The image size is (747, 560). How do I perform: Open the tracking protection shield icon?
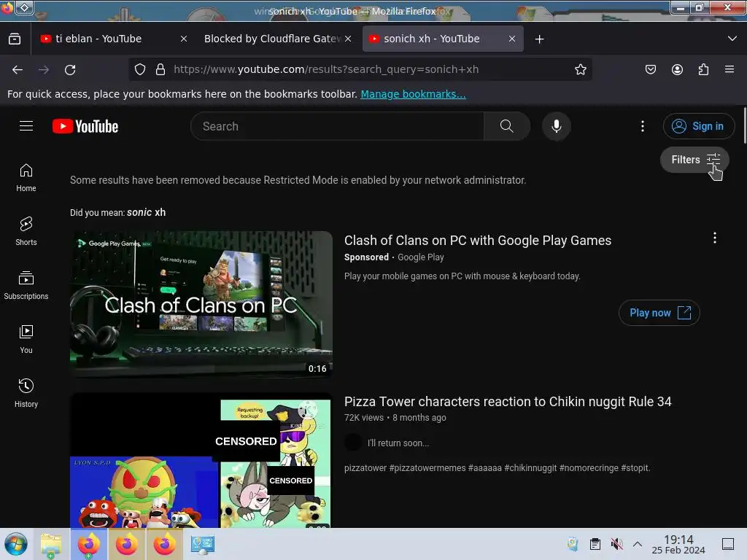pyautogui.click(x=139, y=69)
